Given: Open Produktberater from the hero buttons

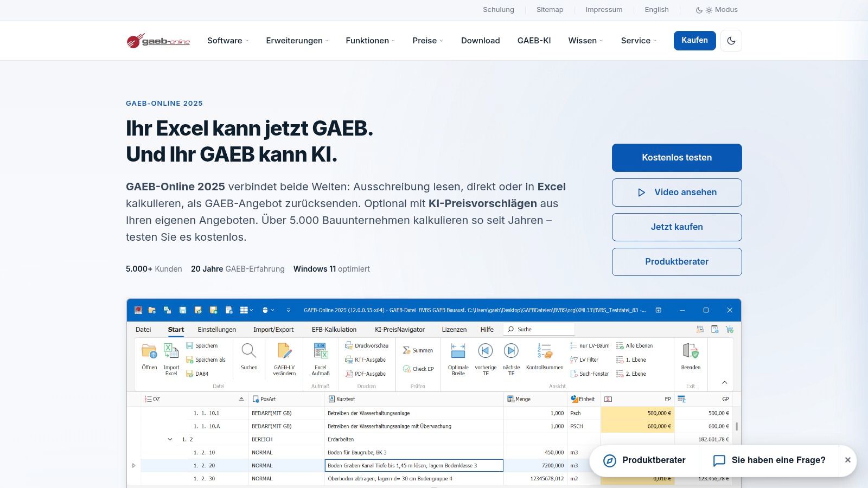Looking at the screenshot, I should 677,262.
